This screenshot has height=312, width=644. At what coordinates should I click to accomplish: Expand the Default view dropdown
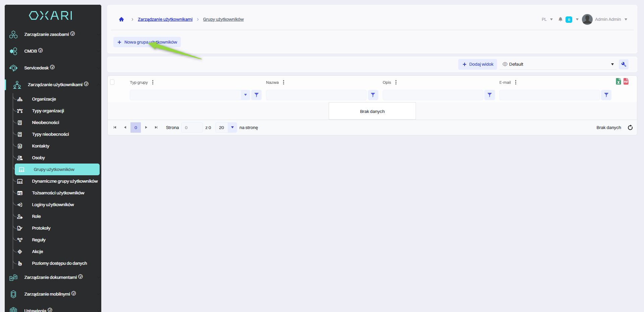(612, 64)
